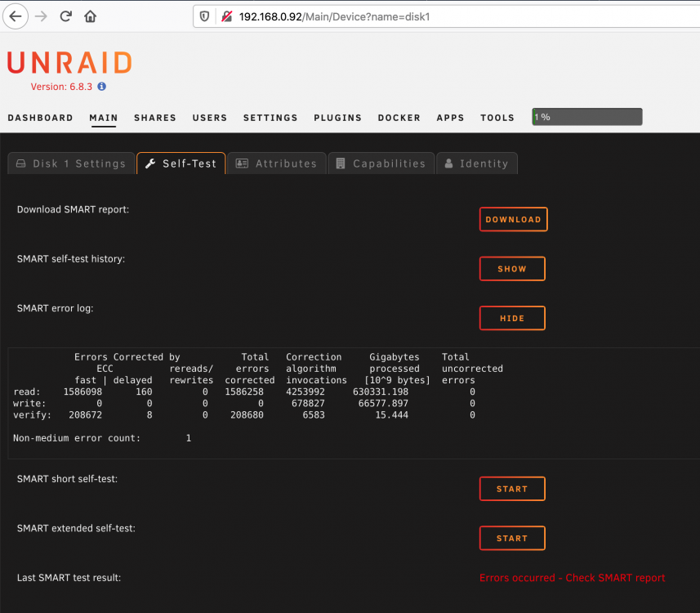Open the Users page
Screen dimensions: 700x613
click(210, 118)
